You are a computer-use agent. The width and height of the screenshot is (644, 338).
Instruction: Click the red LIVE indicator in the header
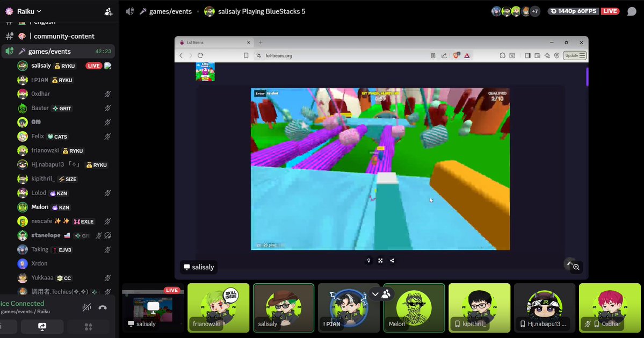click(x=610, y=11)
